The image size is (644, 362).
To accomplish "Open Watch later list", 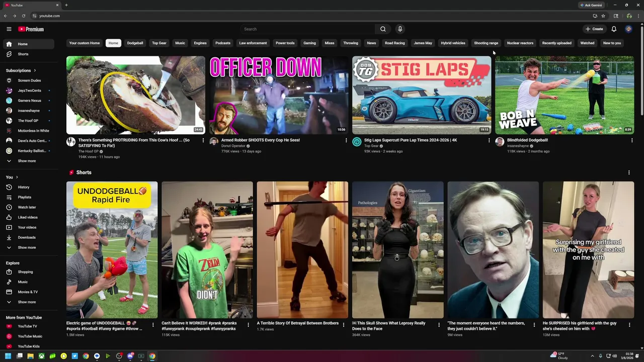I will [29, 207].
